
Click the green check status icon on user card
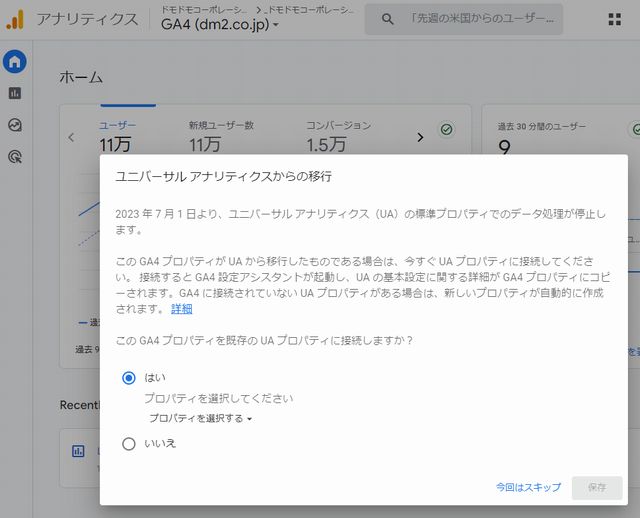[447, 129]
